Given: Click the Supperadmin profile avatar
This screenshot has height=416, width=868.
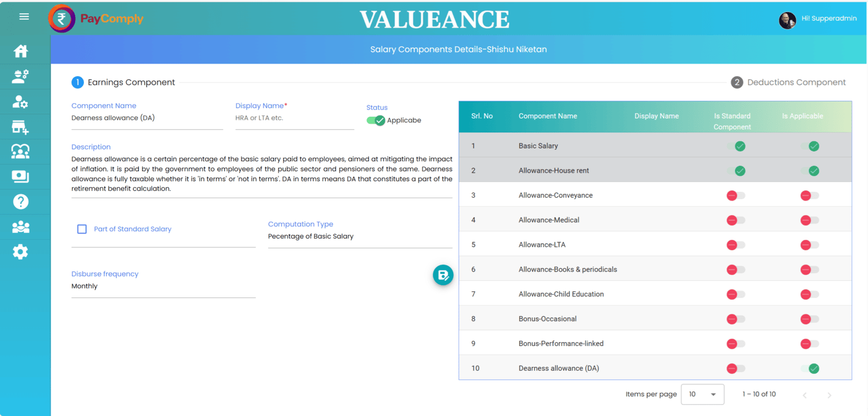Looking at the screenshot, I should (787, 20).
